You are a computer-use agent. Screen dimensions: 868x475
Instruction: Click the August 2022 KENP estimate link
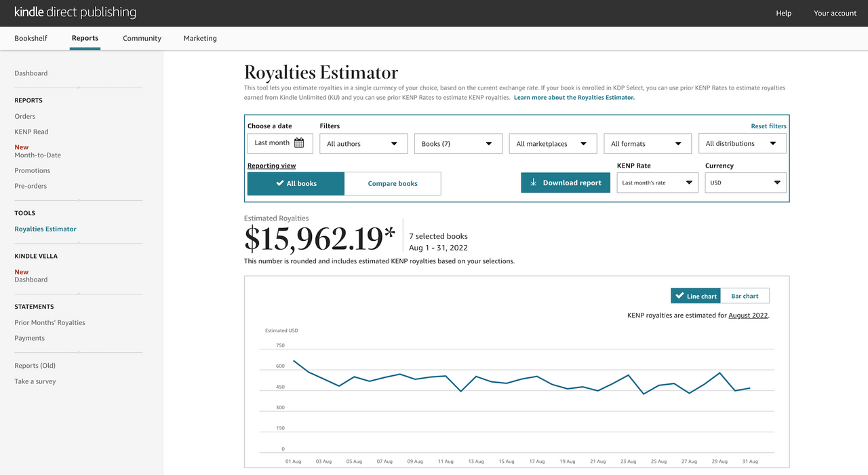[x=748, y=316]
